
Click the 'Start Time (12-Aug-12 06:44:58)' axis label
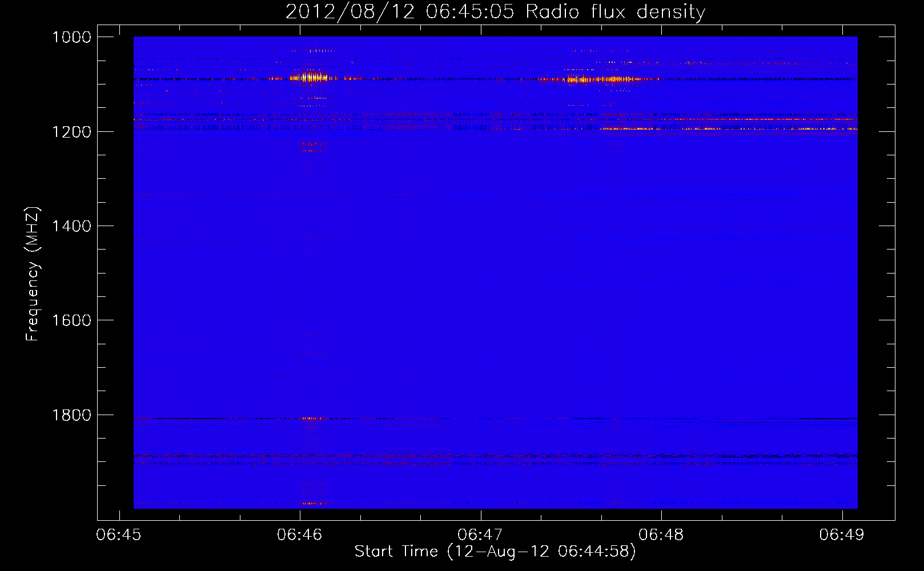tap(495, 551)
